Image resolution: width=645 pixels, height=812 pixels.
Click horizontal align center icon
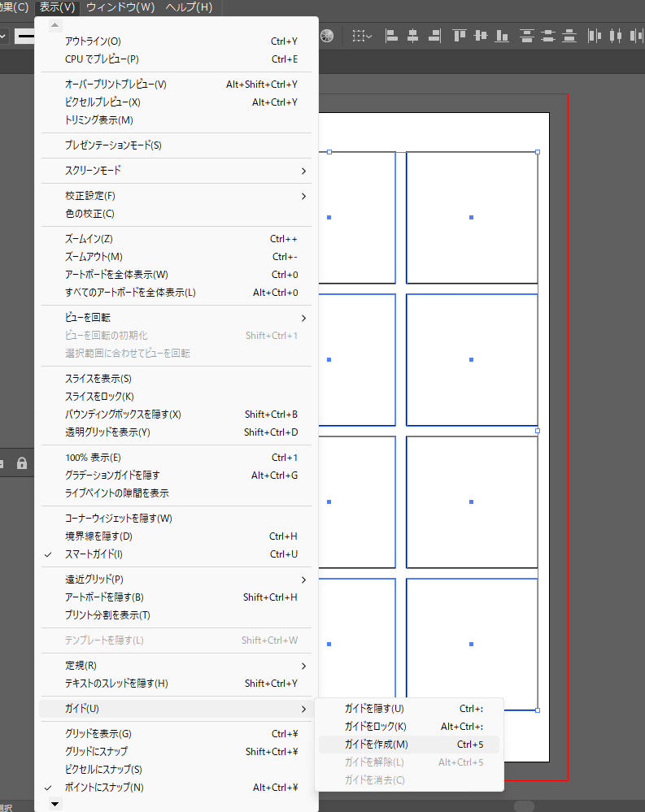tap(412, 36)
